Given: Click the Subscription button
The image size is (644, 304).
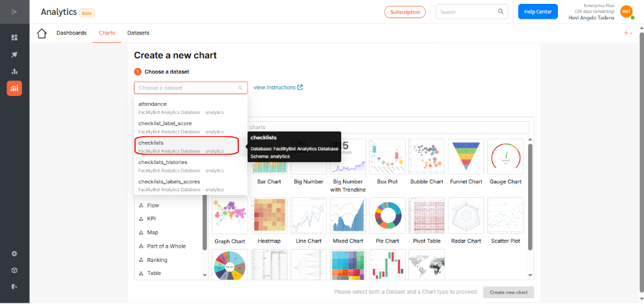Looking at the screenshot, I should coord(405,12).
